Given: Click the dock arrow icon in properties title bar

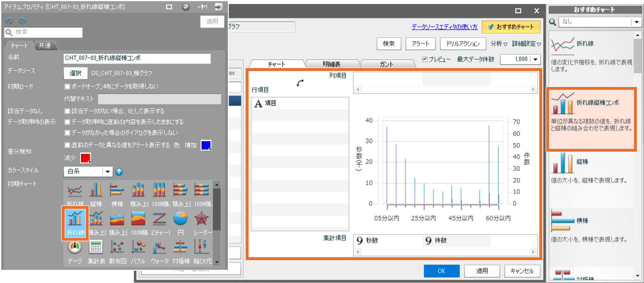Looking at the screenshot, I should point(219,7).
